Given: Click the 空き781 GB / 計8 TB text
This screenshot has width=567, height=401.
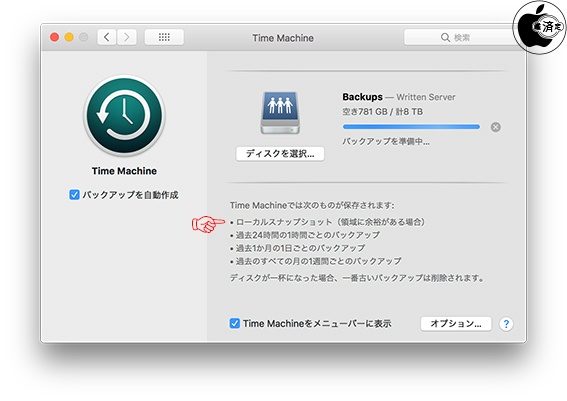Looking at the screenshot, I should [383, 112].
